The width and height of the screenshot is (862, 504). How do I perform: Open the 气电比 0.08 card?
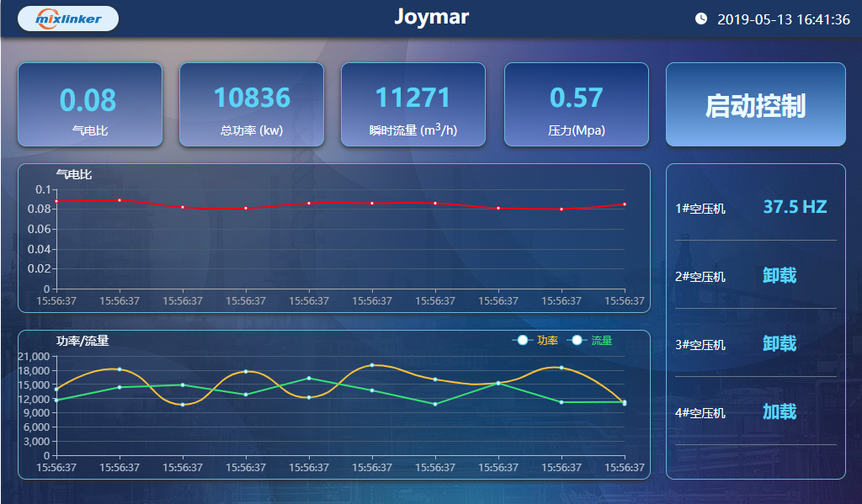[89, 104]
